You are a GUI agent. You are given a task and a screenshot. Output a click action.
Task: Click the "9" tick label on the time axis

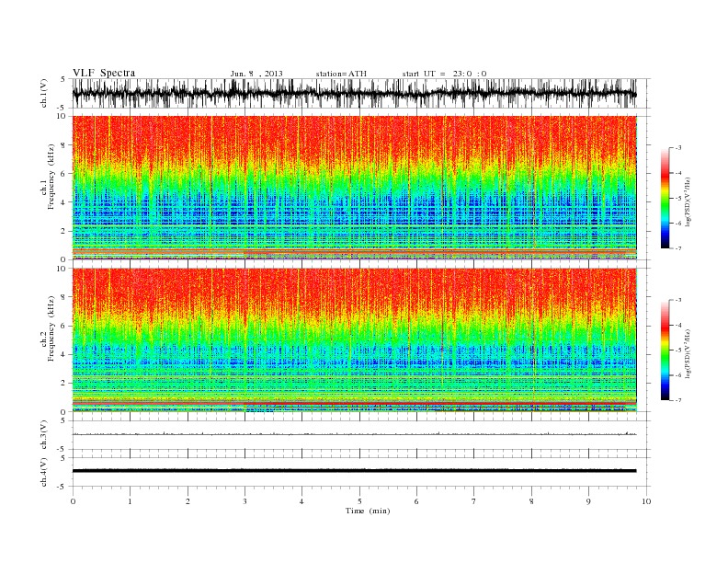(x=588, y=501)
